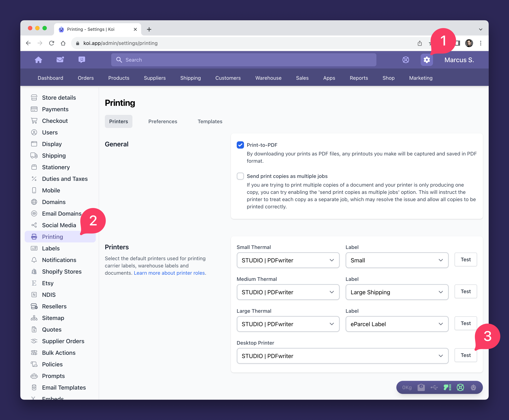Click the home icon in purple header
This screenshot has height=420, width=509.
tap(38, 60)
